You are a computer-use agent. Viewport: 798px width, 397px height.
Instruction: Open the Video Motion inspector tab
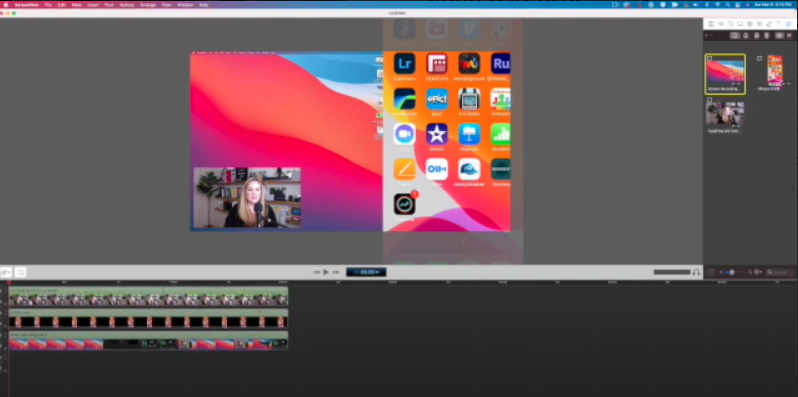730,24
